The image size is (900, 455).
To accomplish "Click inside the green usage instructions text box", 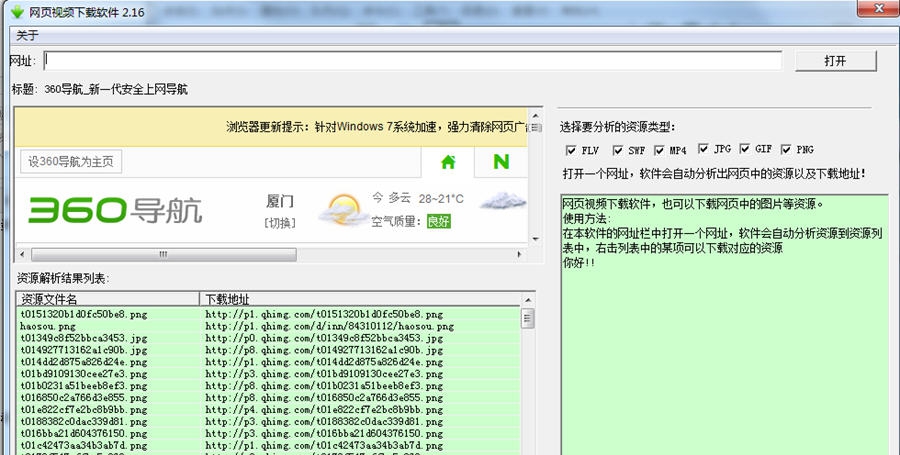I will click(x=724, y=324).
